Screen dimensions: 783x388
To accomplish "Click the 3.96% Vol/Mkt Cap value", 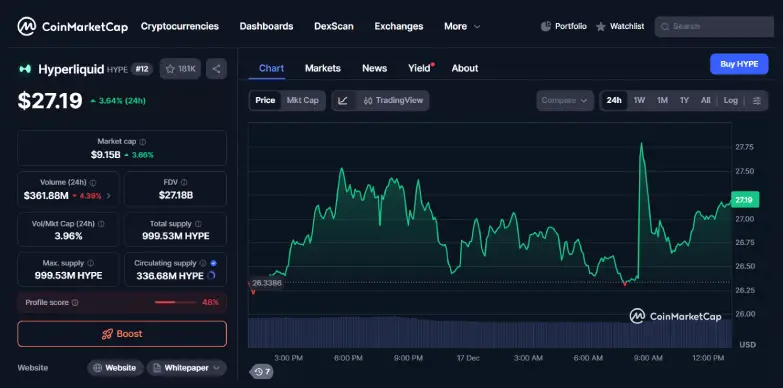I will click(68, 236).
